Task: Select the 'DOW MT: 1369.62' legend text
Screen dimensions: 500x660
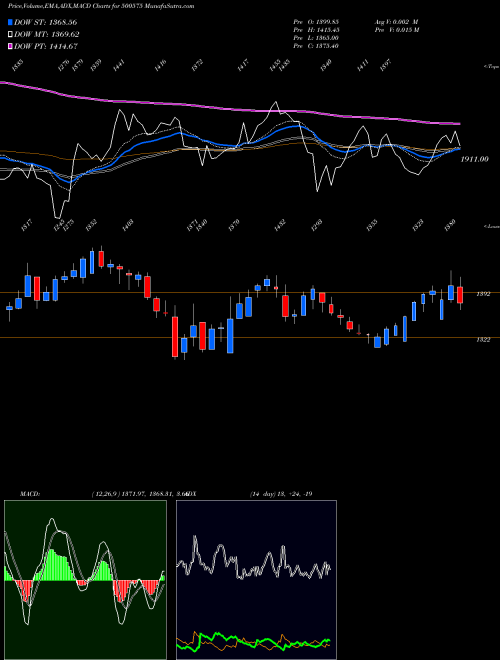Action: click(x=47, y=35)
